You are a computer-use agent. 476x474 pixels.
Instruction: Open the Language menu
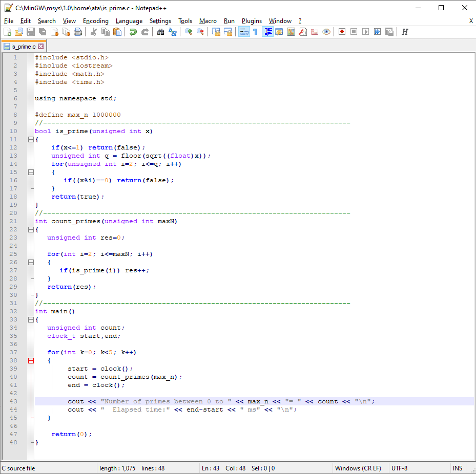pos(129,21)
